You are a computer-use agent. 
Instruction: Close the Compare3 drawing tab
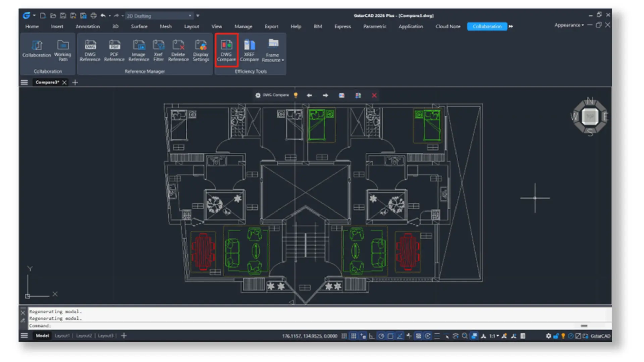64,82
